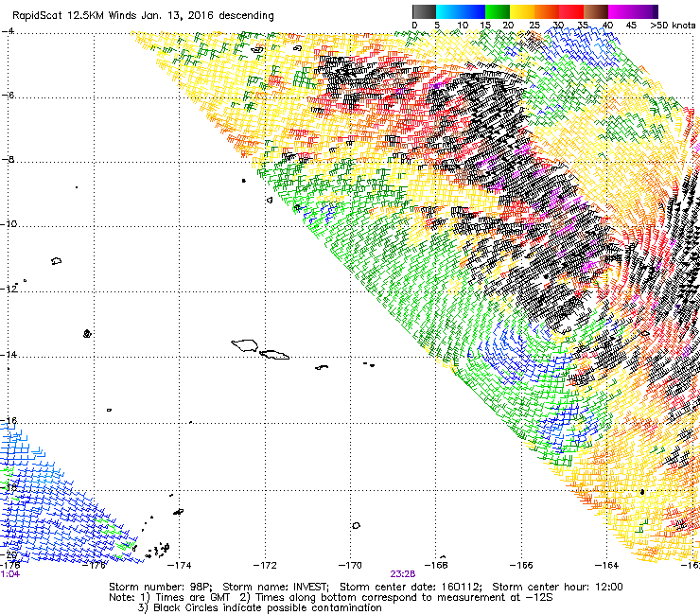The height and width of the screenshot is (615, 700).
Task: Click the 'Storm number: 98P;' text
Action: [161, 587]
